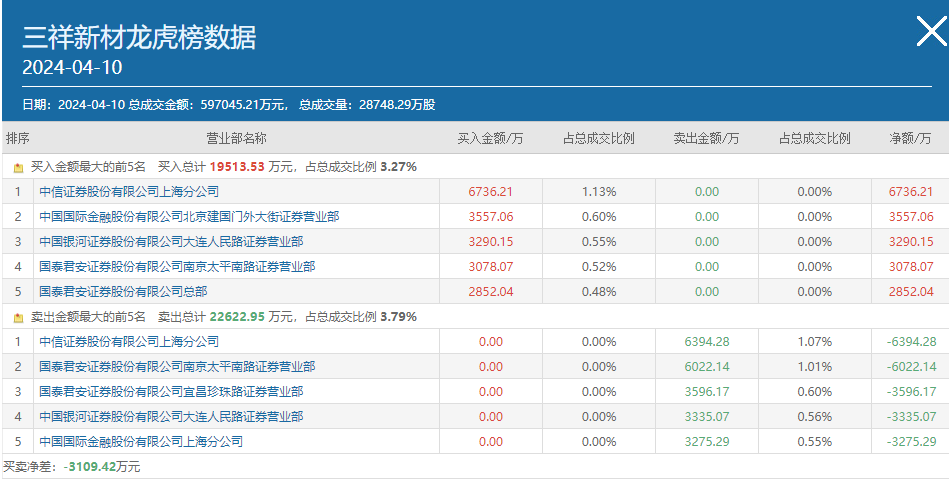Click the 0.48% ratio cell
949x482 pixels.
[599, 292]
